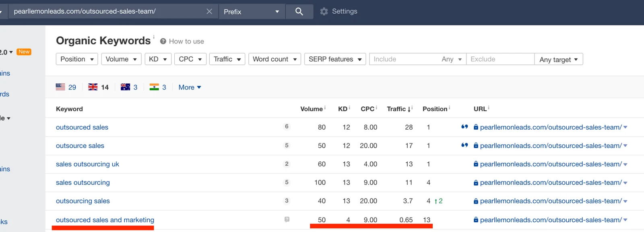This screenshot has width=644, height=232.
Task: Click info icon beside Organic Keywords title
Action: (154, 37)
